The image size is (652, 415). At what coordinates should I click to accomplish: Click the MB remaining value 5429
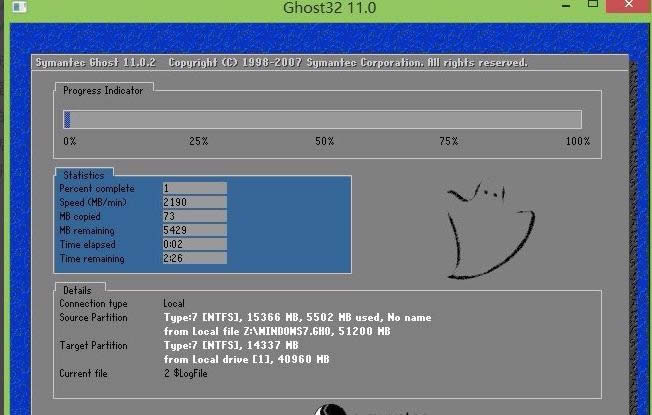[x=195, y=230]
